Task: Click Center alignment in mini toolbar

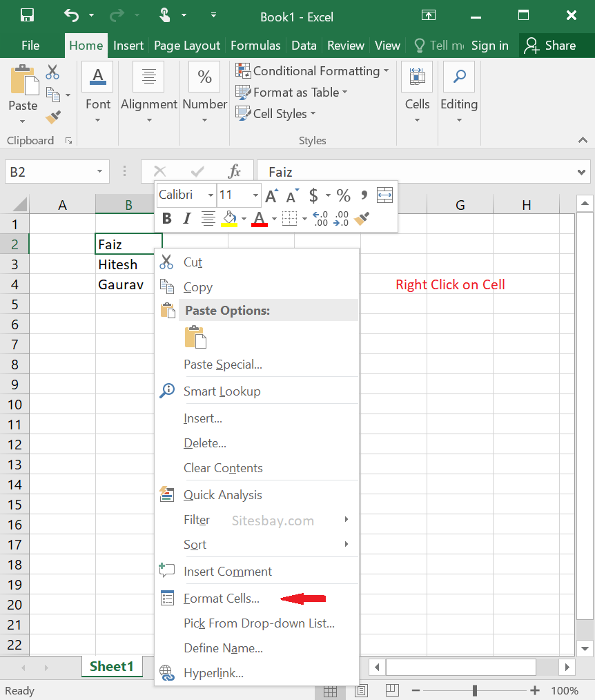Action: coord(208,219)
